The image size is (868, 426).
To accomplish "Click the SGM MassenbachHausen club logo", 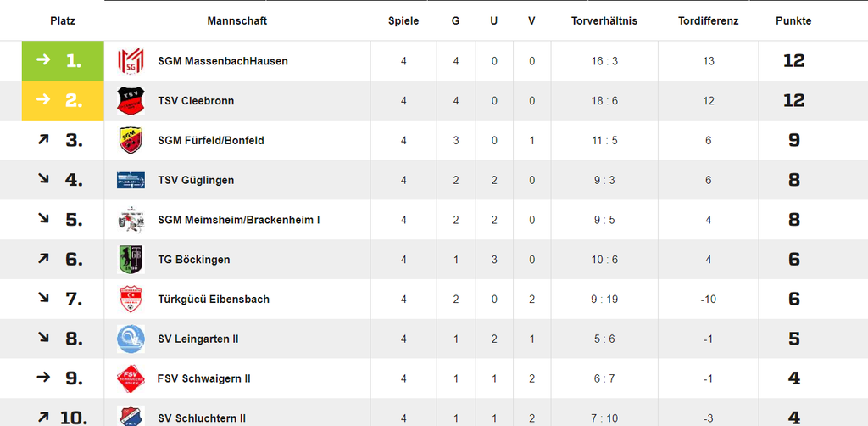I will pos(131,61).
